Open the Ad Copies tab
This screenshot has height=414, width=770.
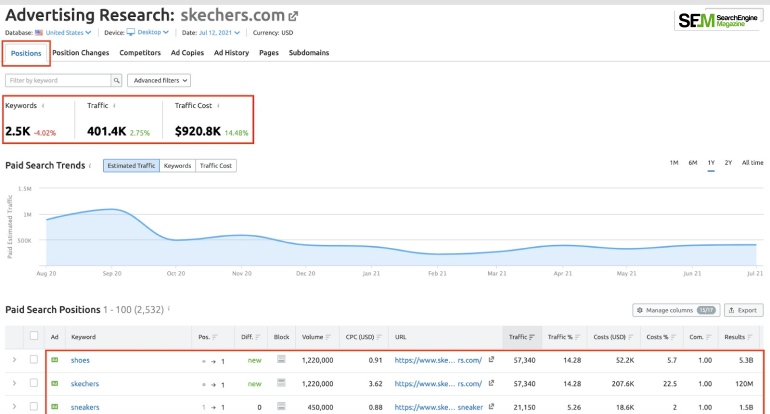(187, 53)
